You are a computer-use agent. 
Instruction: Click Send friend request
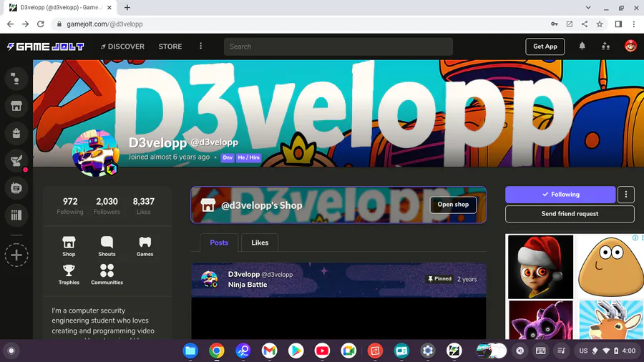pyautogui.click(x=570, y=214)
